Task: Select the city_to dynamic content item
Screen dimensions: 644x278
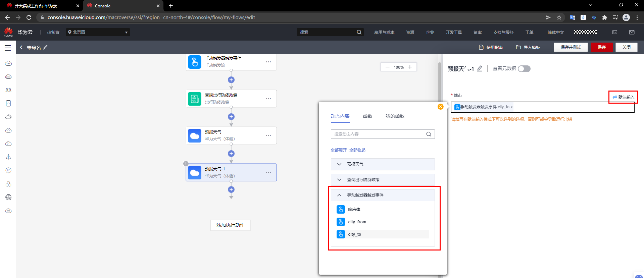Action: click(x=383, y=234)
